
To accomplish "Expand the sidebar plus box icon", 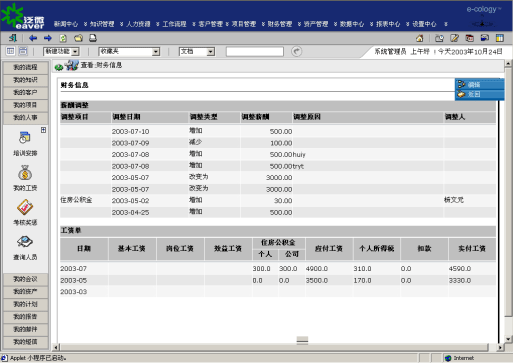I will tap(43, 130).
